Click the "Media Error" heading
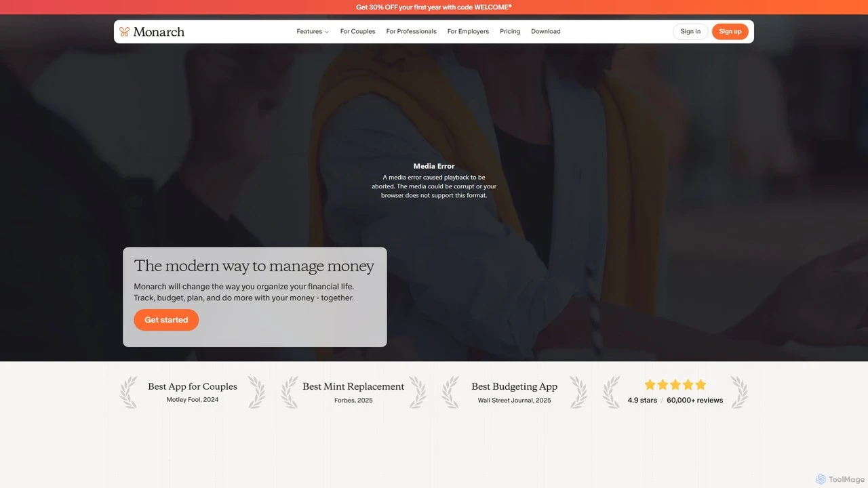The width and height of the screenshot is (868, 488). pyautogui.click(x=434, y=166)
